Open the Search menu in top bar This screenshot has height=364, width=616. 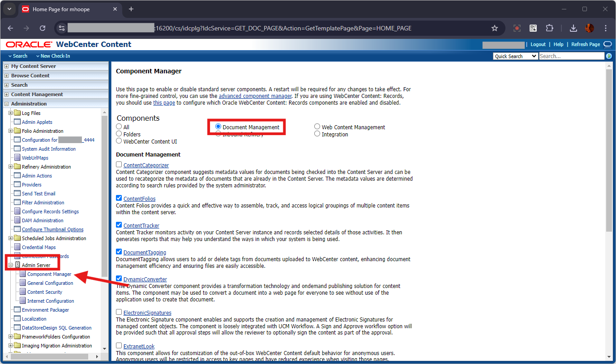18,56
